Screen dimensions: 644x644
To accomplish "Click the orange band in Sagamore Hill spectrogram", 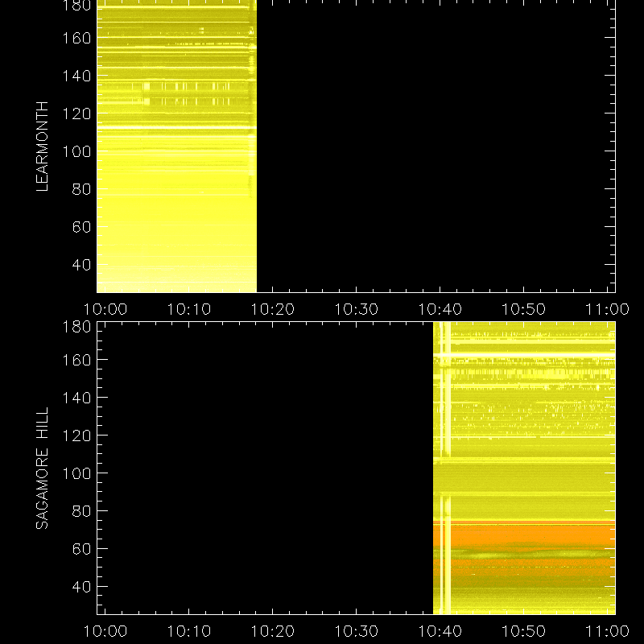I will pos(524,536).
